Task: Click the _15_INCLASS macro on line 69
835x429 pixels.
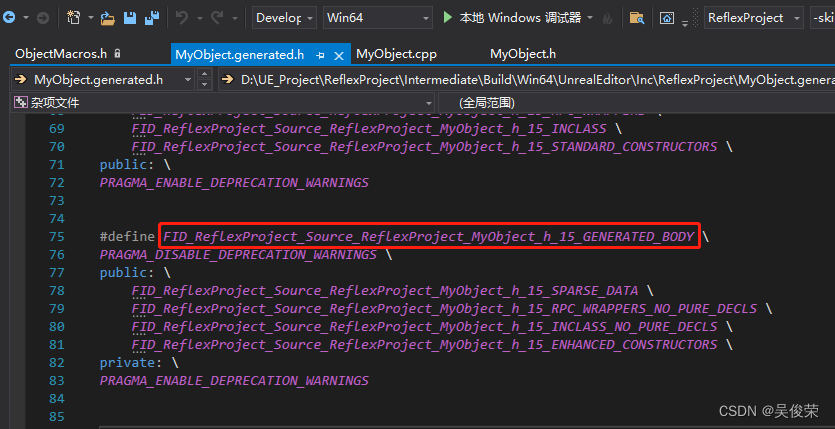Action: [369, 129]
